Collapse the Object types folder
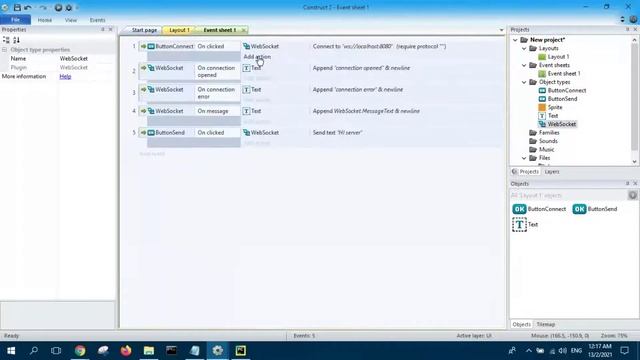The width and height of the screenshot is (640, 360). [524, 82]
